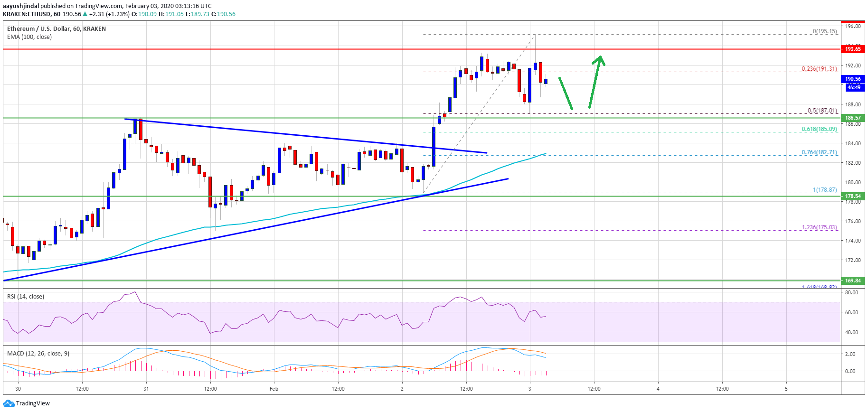Viewport: 868px width, 412px height.
Task: Click the 196.00 price axis tick
Action: pyautogui.click(x=853, y=26)
